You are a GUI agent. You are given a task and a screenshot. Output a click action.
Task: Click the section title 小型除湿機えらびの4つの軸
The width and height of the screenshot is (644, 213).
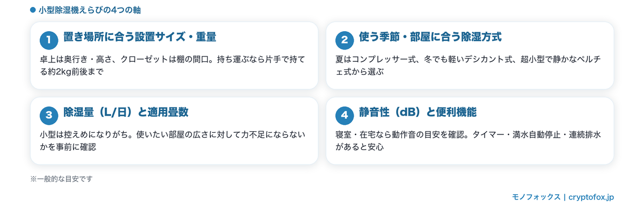90,10
